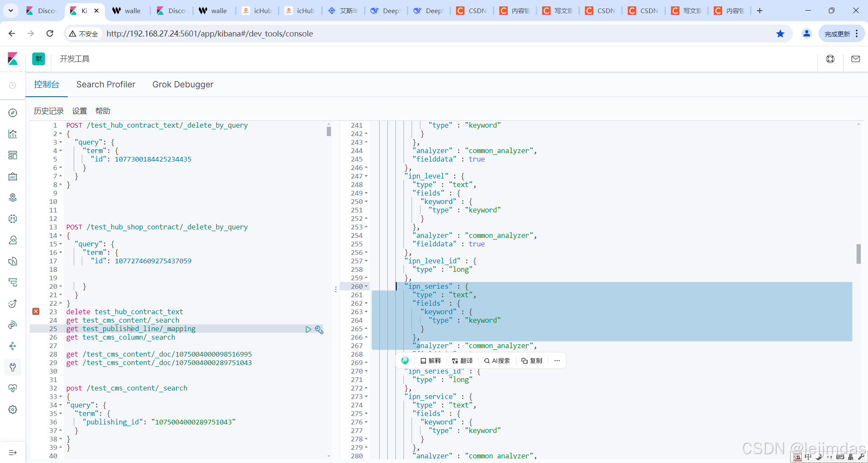Open the Kibana help menu icon

click(830, 59)
